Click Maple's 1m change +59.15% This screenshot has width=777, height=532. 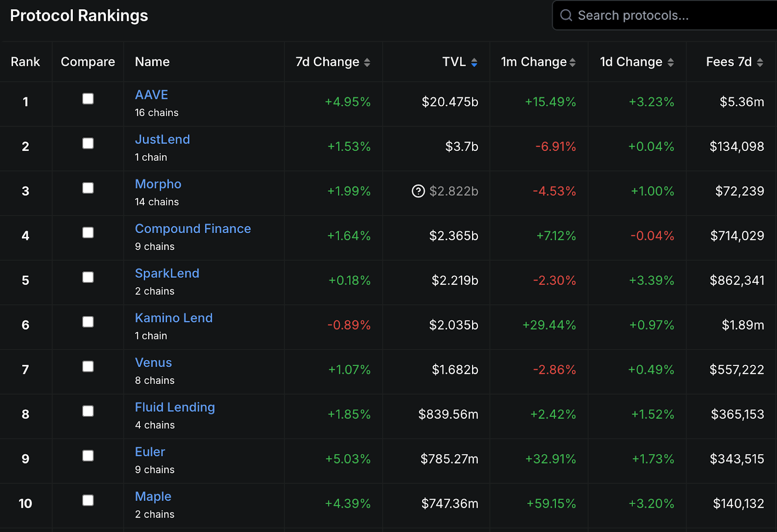[x=551, y=504]
